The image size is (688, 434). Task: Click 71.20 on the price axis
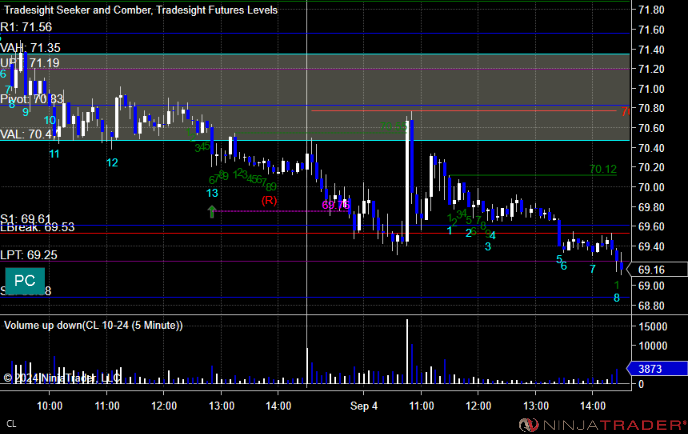(x=652, y=69)
